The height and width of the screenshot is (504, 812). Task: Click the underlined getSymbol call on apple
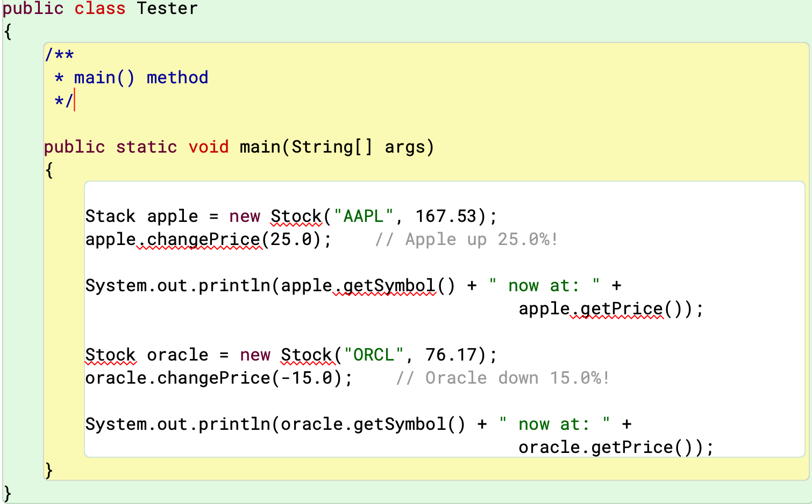384,285
